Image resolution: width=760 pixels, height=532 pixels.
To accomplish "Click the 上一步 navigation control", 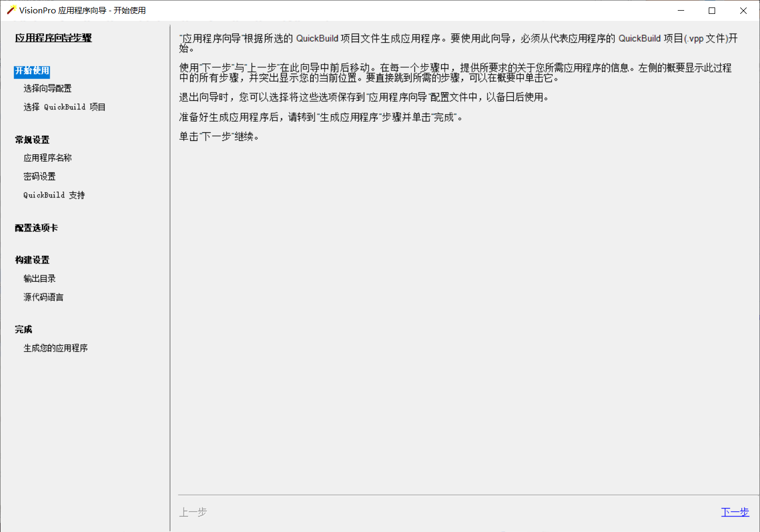I will coord(193,512).
